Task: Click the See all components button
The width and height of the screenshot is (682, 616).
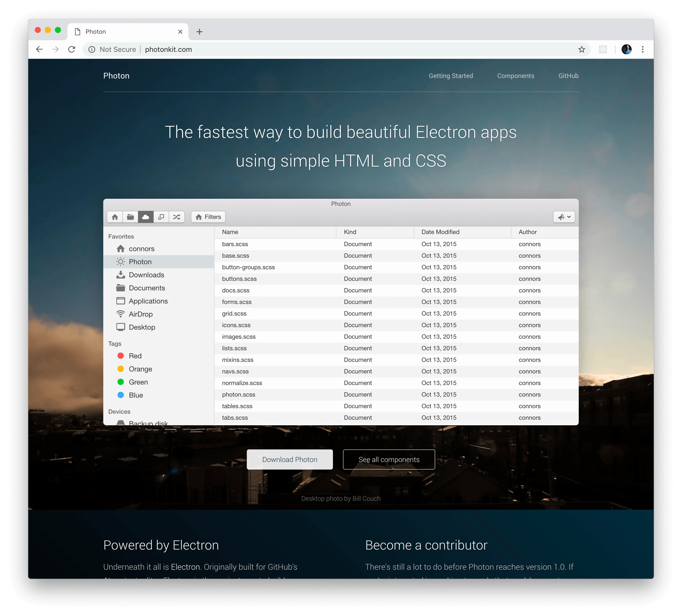Action: pyautogui.click(x=389, y=459)
